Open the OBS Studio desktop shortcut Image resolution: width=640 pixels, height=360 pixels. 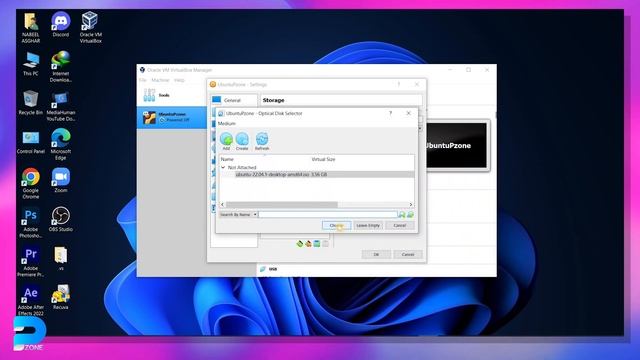[61, 220]
